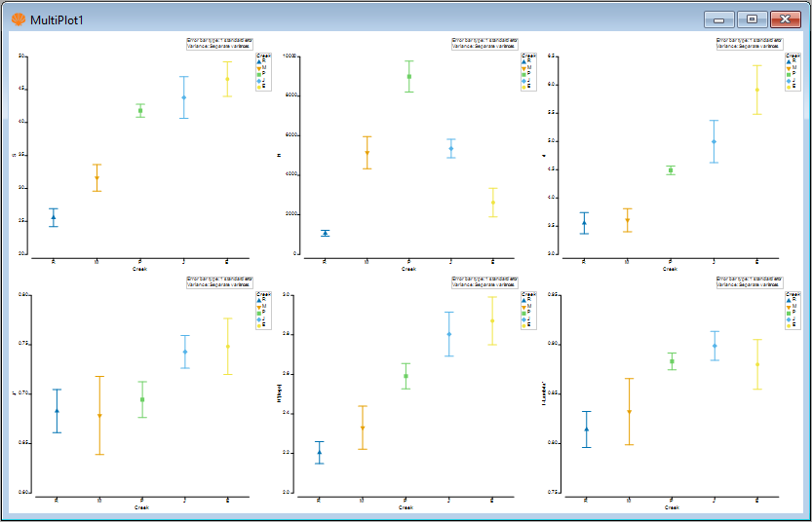This screenshot has width=812, height=522.
Task: Click the Creek legend box of top-right plot
Action: pyautogui.click(x=793, y=71)
